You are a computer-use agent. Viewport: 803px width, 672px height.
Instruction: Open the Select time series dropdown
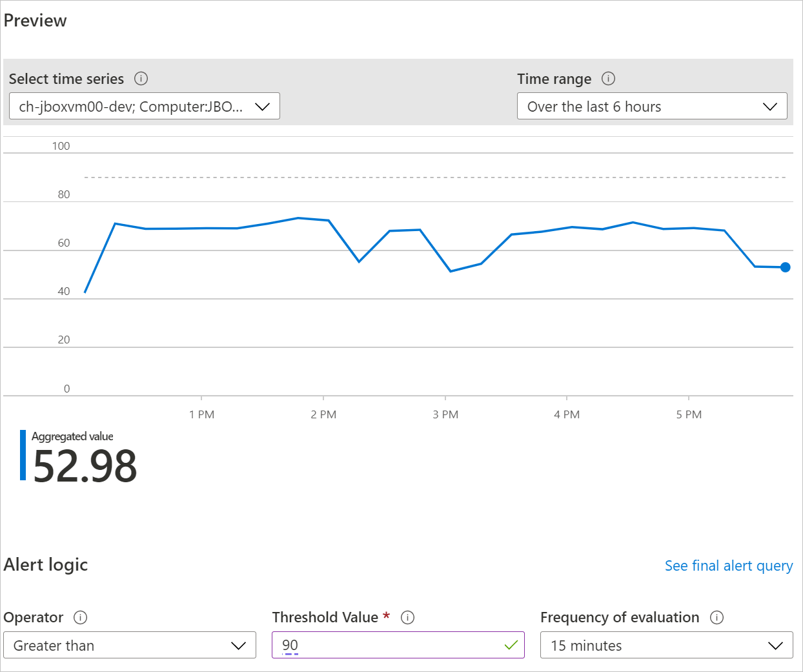pos(144,107)
